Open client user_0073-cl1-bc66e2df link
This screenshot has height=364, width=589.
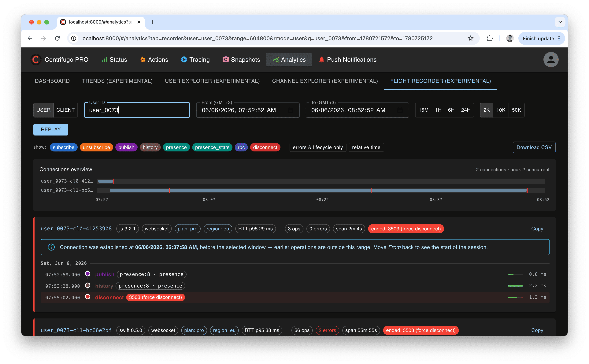(x=76, y=330)
